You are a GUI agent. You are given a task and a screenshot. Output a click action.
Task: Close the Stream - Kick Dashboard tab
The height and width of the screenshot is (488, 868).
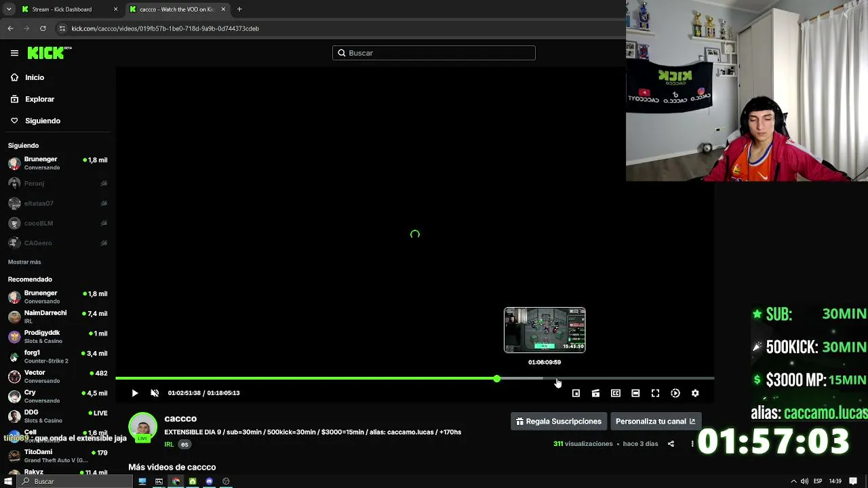point(115,9)
